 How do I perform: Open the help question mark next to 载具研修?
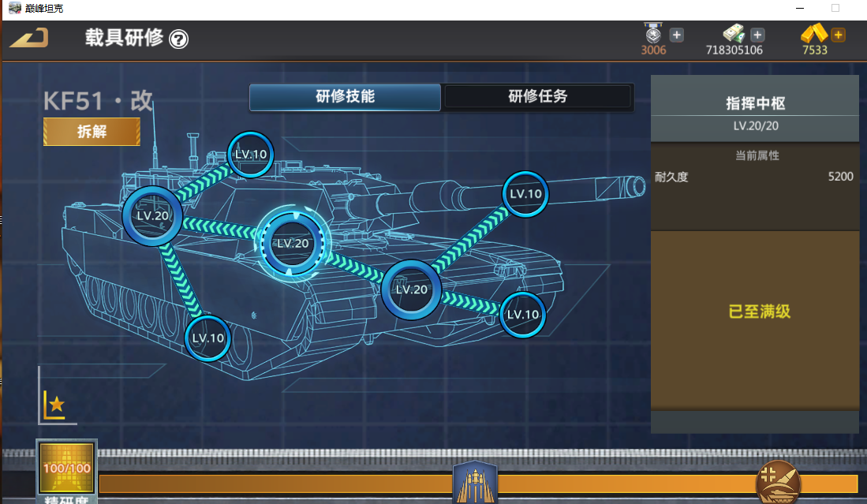[x=179, y=39]
